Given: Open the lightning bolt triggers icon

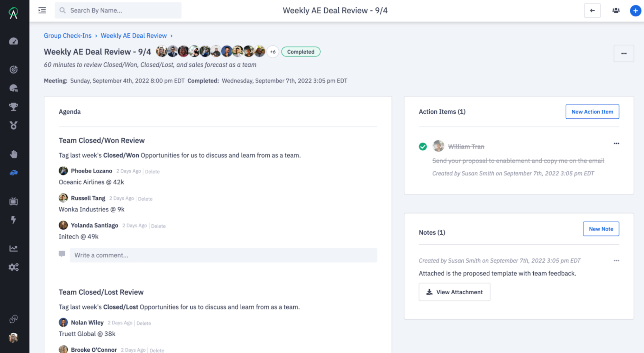Looking at the screenshot, I should coord(14,220).
